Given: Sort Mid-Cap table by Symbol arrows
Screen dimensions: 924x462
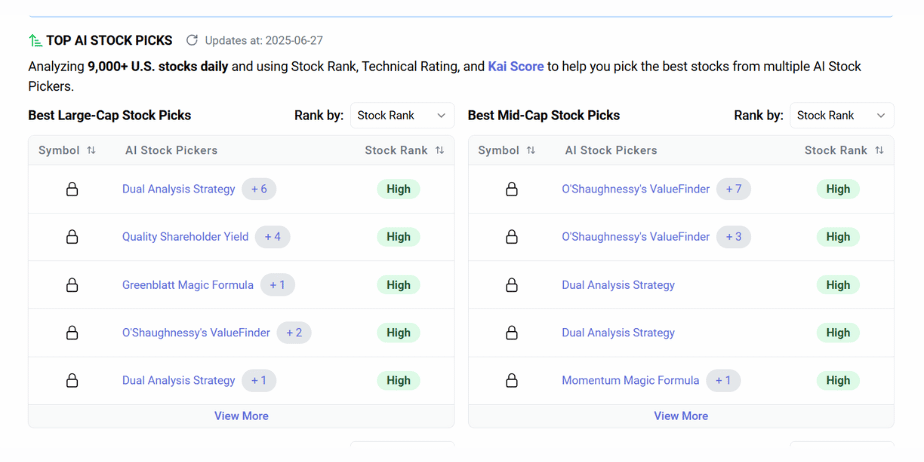Looking at the screenshot, I should pyautogui.click(x=530, y=150).
